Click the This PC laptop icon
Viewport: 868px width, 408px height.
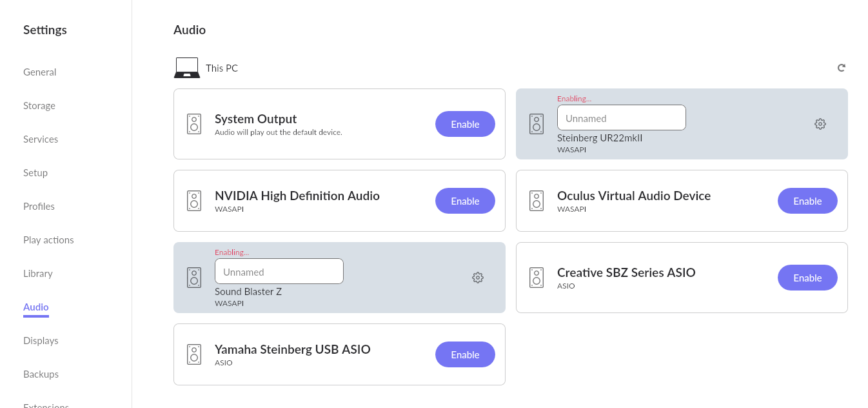click(187, 68)
